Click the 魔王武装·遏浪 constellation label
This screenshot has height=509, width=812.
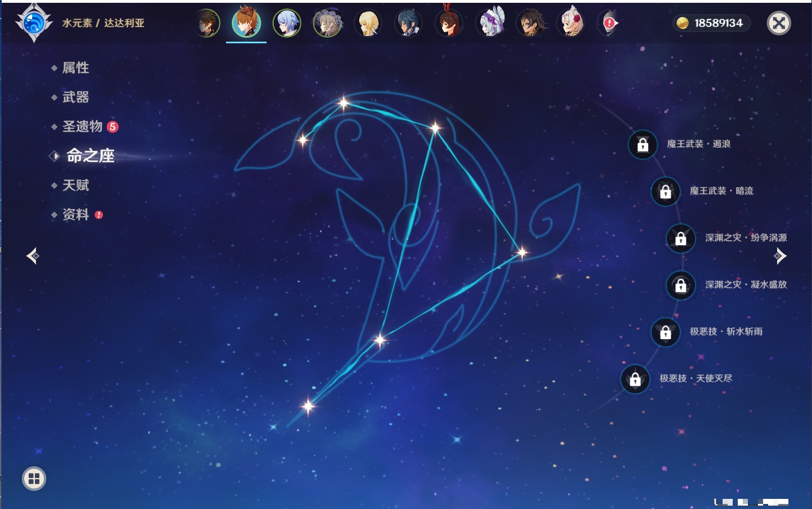tap(698, 144)
